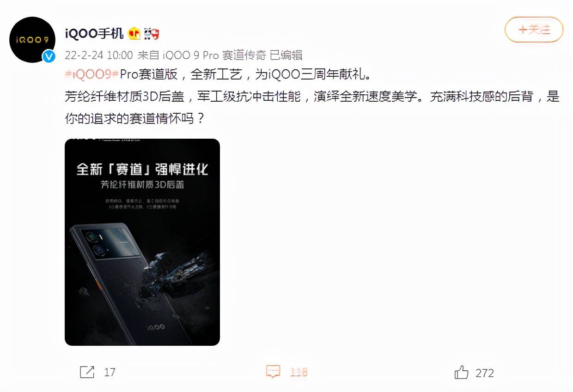The image size is (573, 392).
Task: Open the iQOO profile avatar
Action: 32,40
